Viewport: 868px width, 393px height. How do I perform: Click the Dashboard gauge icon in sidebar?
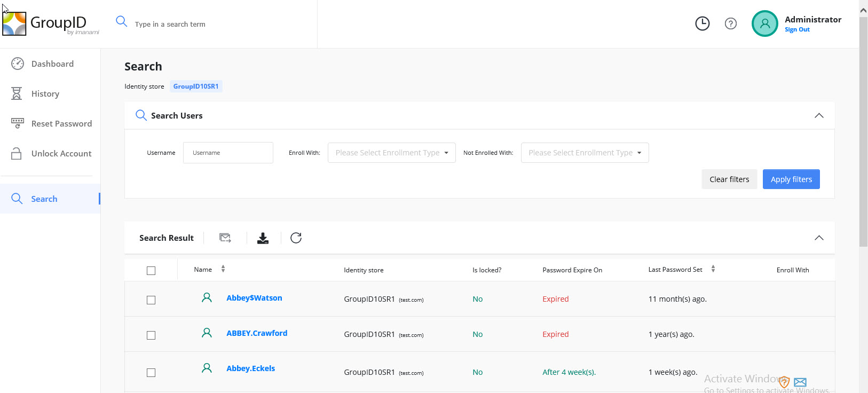[18, 64]
